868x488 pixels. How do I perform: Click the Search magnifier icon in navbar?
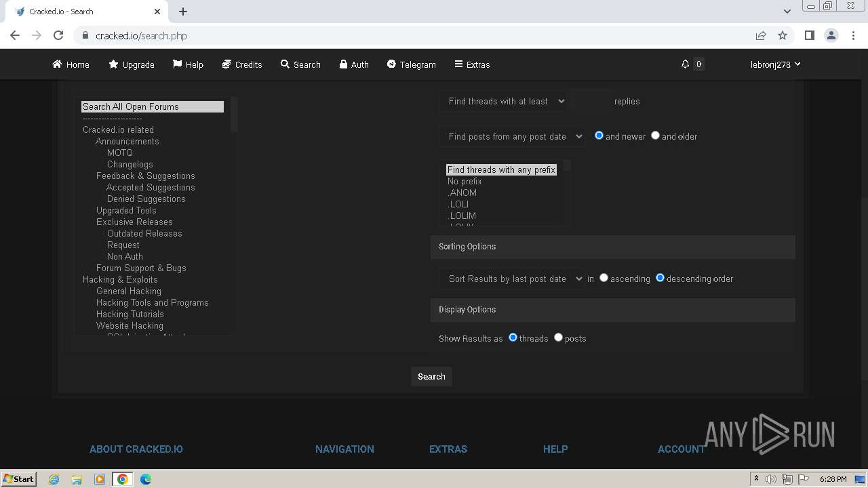[x=285, y=64]
